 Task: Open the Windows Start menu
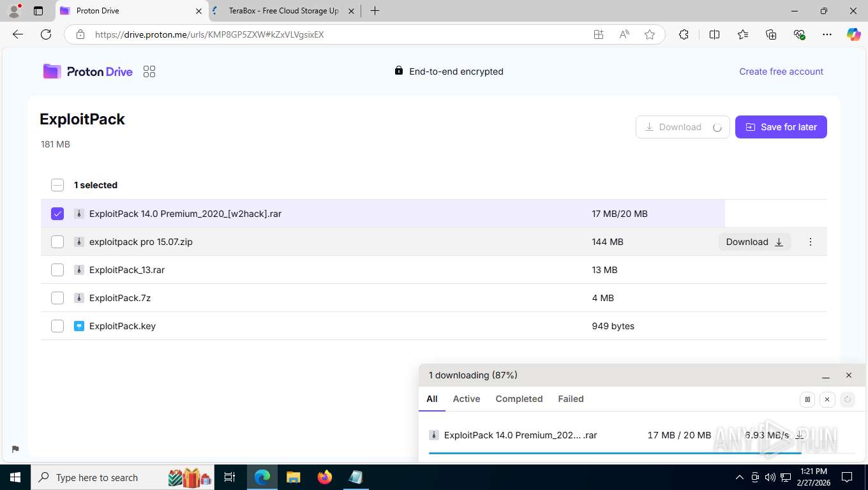tap(15, 477)
